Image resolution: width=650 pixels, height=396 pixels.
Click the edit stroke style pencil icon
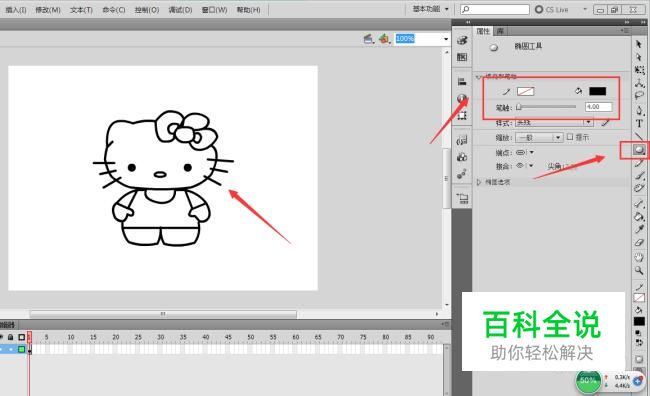606,122
